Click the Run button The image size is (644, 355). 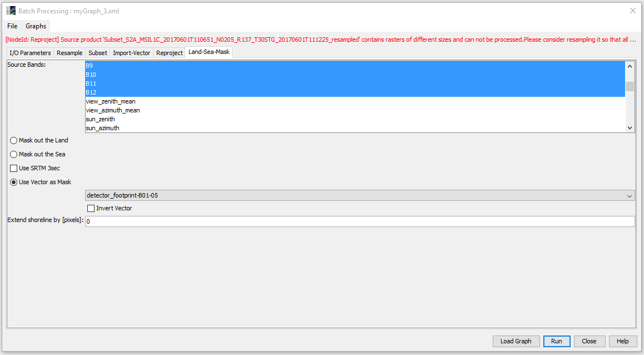pyautogui.click(x=557, y=341)
